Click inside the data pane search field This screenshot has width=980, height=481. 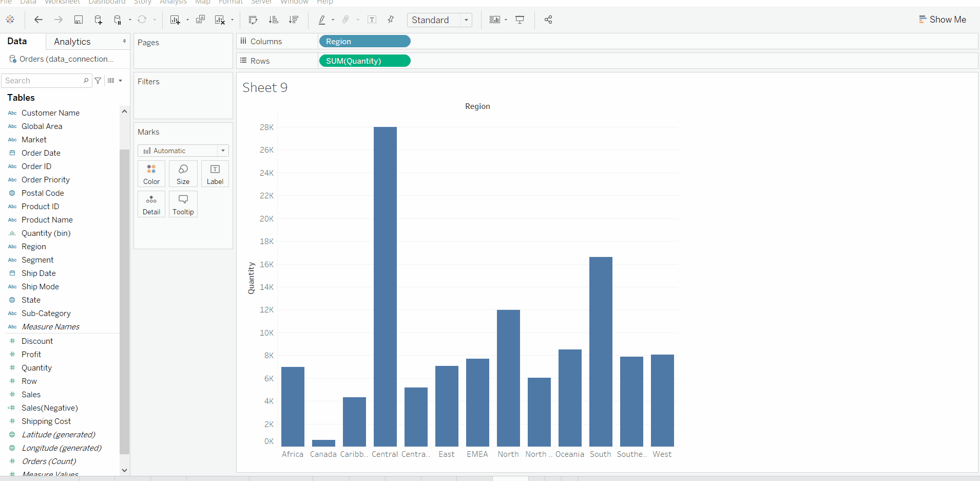44,80
